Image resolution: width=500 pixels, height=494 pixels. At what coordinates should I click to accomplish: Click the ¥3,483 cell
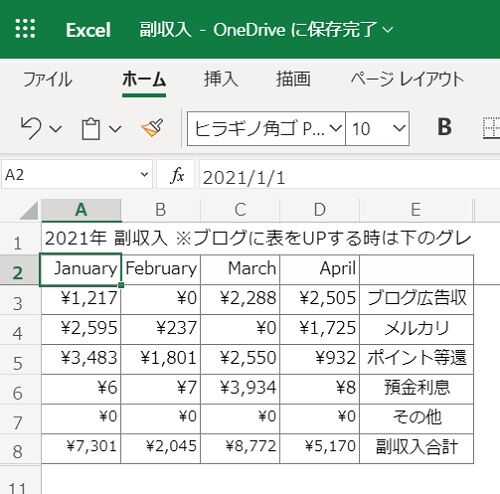(x=81, y=359)
